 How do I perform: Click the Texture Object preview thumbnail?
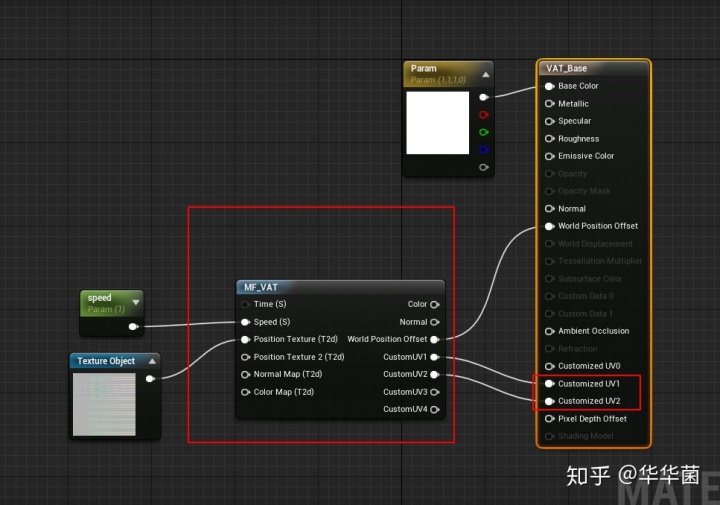(104, 404)
